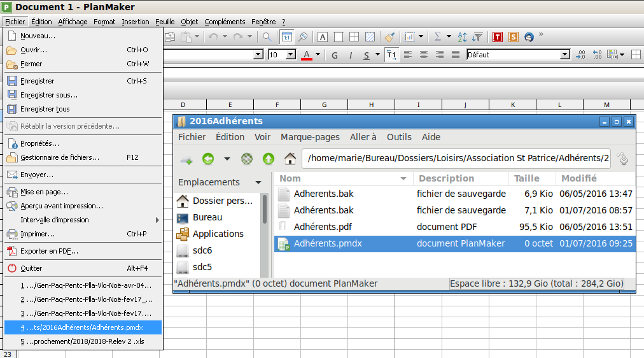Select Exporter en PDF… menu entry

49,251
